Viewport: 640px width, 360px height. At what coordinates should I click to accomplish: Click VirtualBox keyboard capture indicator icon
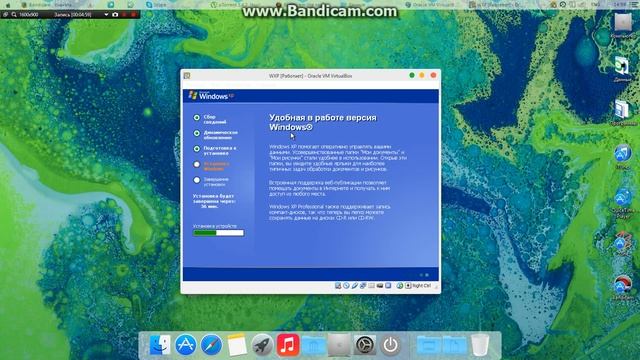pyautogui.click(x=408, y=286)
